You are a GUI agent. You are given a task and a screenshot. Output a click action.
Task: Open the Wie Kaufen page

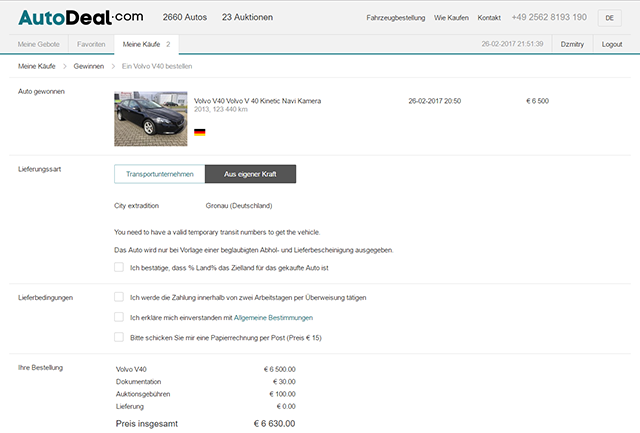coord(451,18)
